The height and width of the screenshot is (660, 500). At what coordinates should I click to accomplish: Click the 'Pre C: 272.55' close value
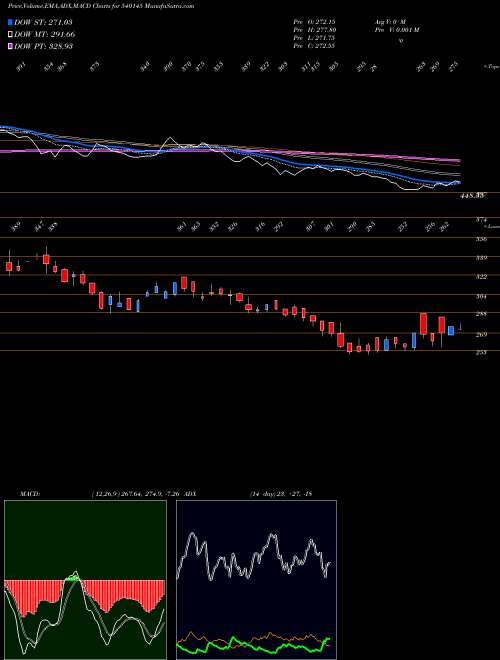[314, 46]
